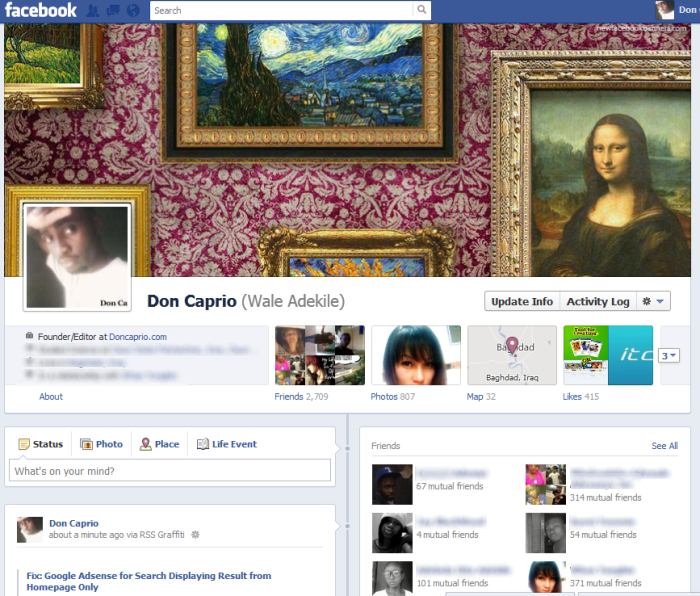Click the What's on your mind box

170,471
